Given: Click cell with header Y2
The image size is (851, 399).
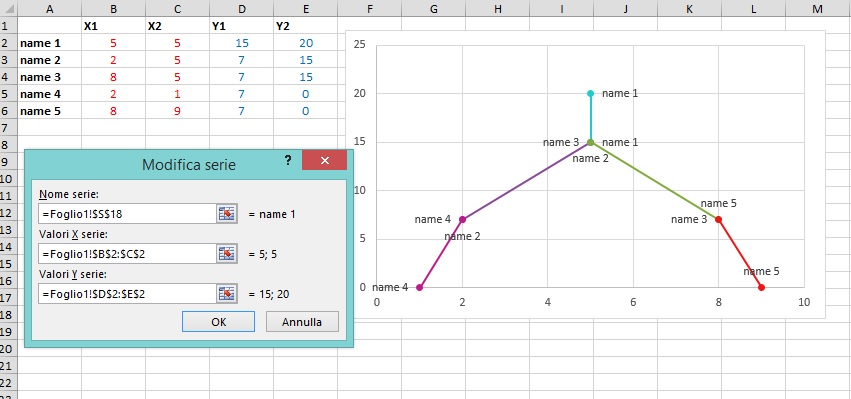Looking at the screenshot, I should click(x=306, y=26).
